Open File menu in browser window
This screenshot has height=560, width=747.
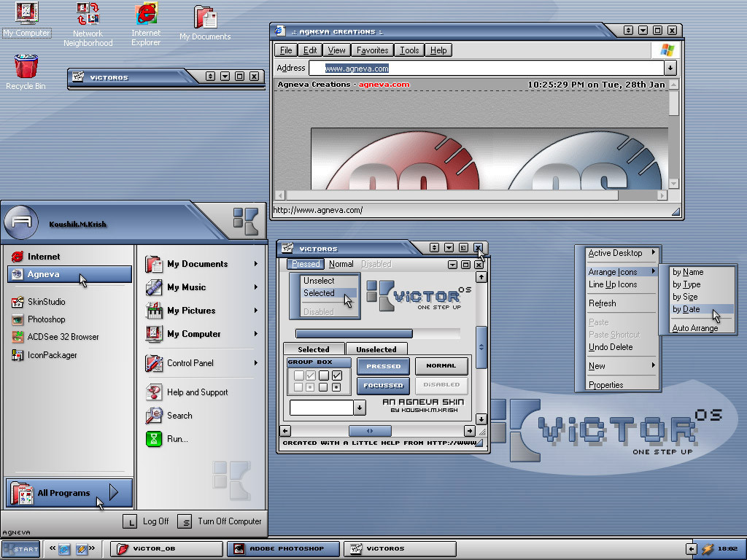coord(286,50)
